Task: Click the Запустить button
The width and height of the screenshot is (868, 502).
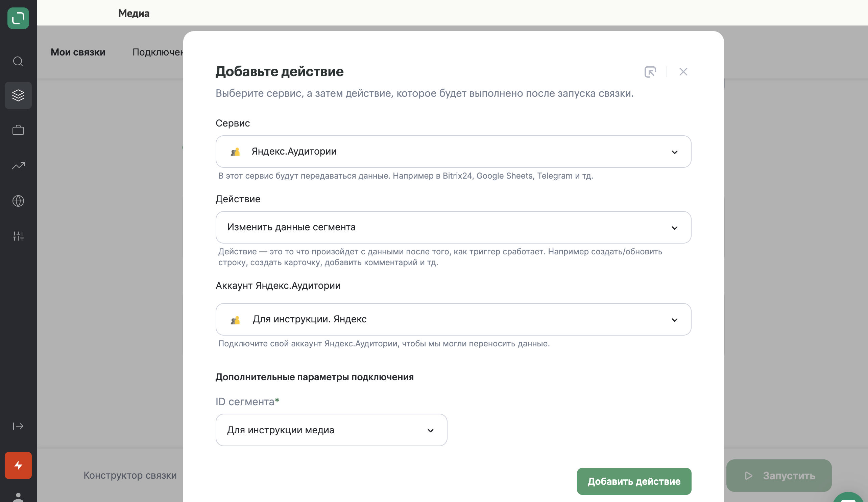Action: click(x=779, y=476)
